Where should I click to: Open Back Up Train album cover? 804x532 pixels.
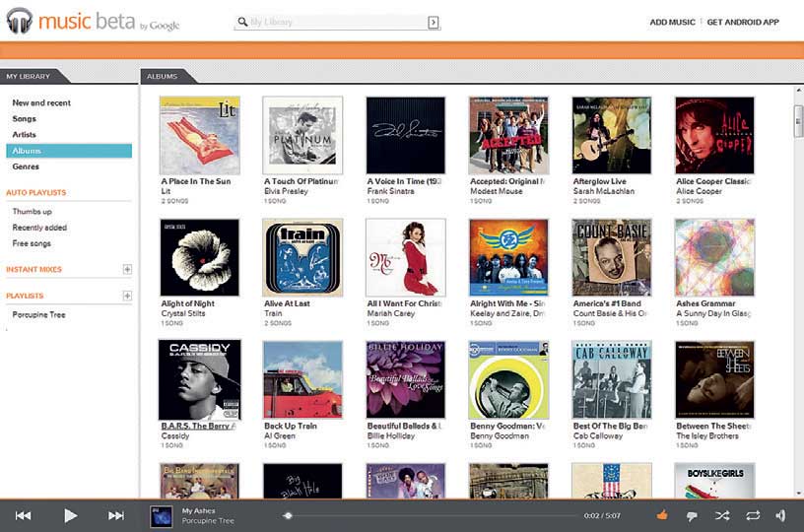coord(302,379)
